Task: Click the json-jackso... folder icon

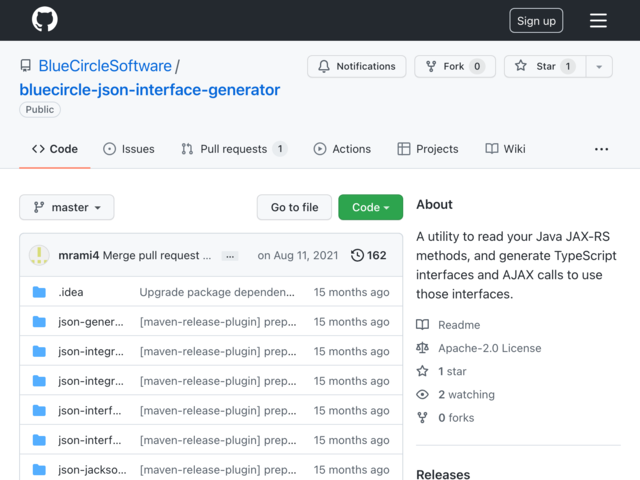Action: point(39,470)
